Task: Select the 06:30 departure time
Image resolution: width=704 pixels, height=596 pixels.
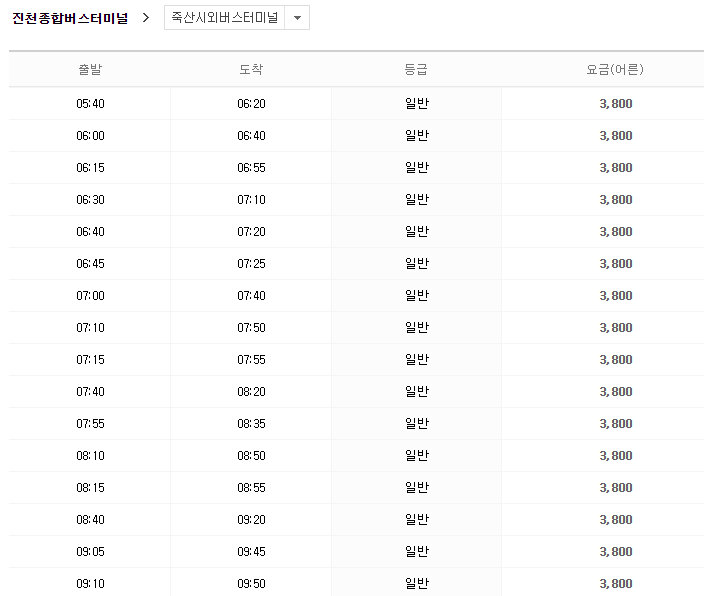Action: (x=90, y=200)
